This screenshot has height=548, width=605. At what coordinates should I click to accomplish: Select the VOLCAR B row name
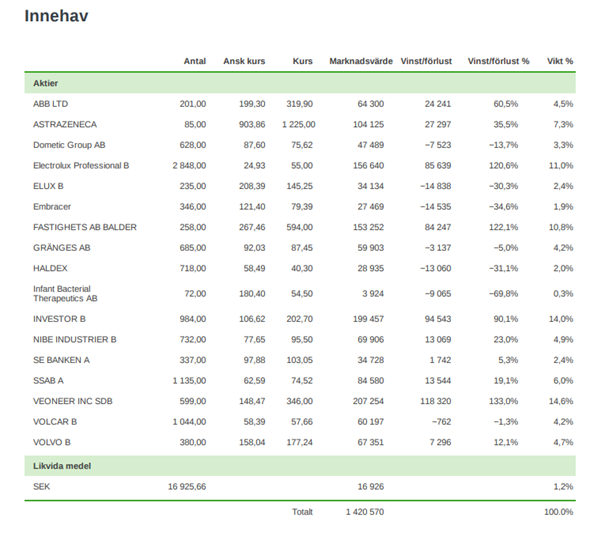[x=55, y=422]
